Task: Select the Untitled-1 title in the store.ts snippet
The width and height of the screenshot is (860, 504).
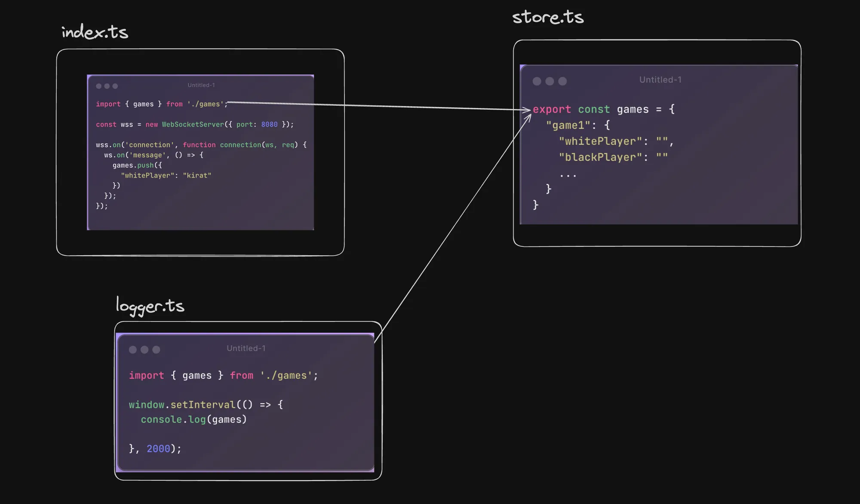Action: 660,80
